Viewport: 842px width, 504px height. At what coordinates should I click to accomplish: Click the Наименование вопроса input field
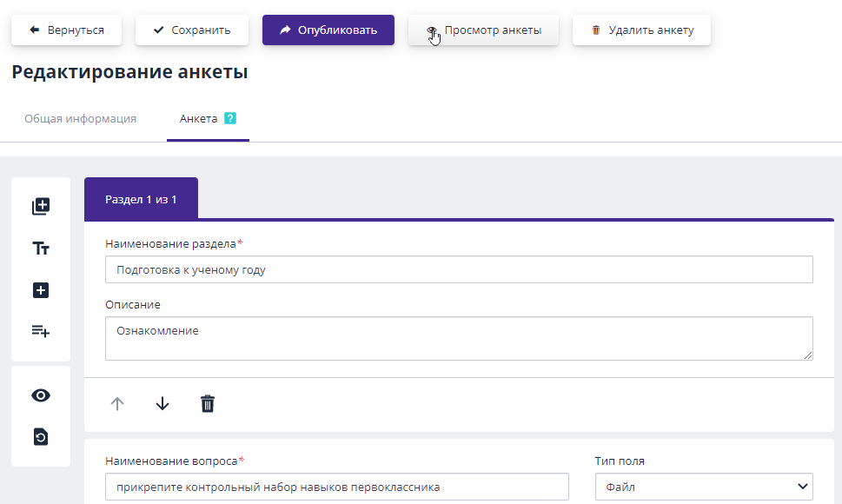pos(337,487)
